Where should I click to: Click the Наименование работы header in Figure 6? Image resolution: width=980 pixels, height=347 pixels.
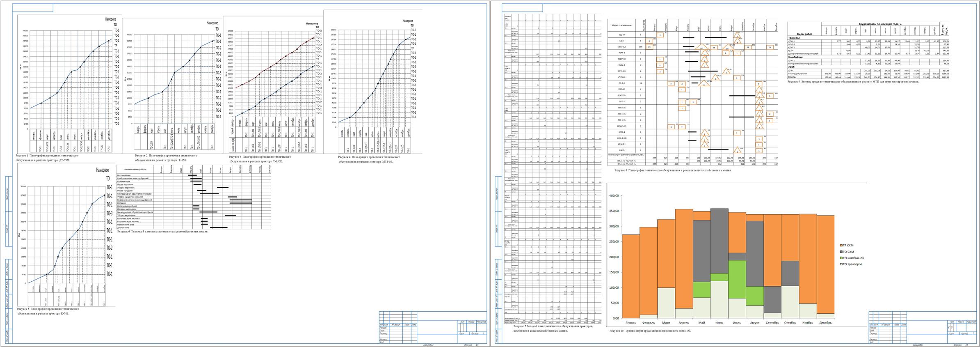pyautogui.click(x=135, y=169)
